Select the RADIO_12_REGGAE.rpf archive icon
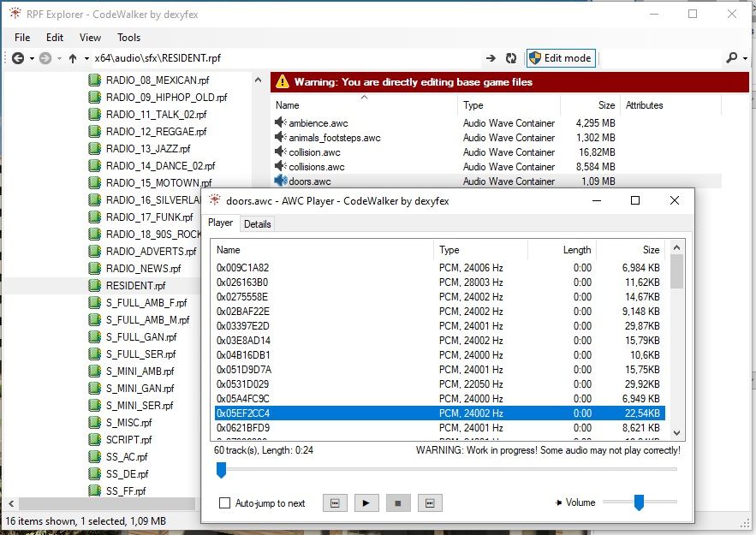The height and width of the screenshot is (535, 756). (95, 132)
